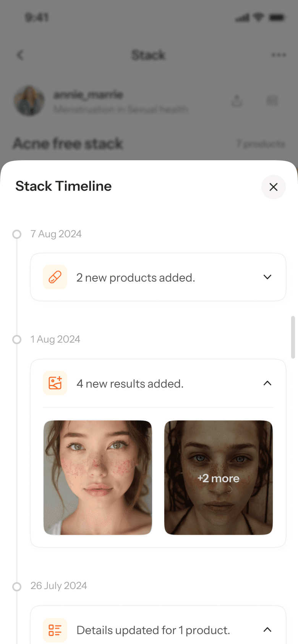
Task: Expand the 2 new products added card
Action: pyautogui.click(x=267, y=277)
